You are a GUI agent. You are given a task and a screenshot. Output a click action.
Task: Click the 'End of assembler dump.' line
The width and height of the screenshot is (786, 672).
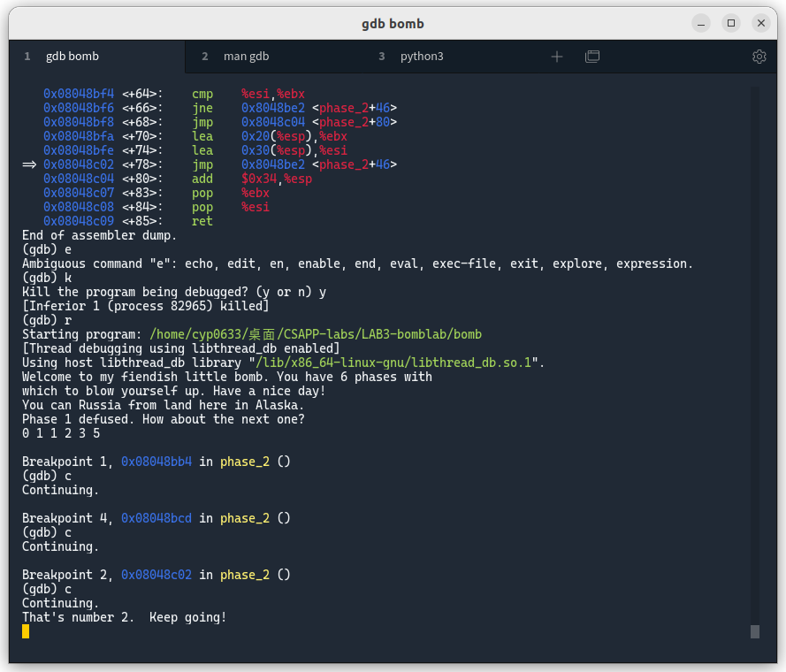tap(99, 235)
